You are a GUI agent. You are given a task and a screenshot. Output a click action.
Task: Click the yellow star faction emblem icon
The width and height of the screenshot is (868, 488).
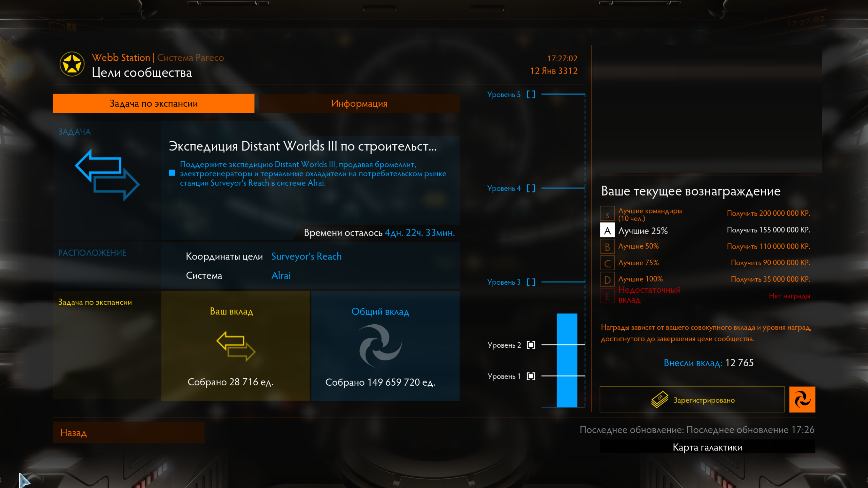tap(72, 64)
